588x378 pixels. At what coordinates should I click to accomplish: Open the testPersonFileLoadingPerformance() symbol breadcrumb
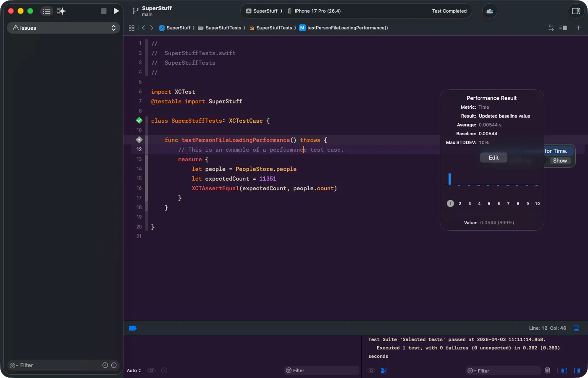344,28
